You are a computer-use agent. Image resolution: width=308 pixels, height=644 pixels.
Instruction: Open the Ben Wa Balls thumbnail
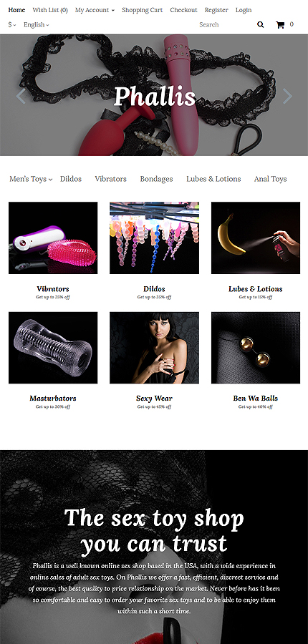point(256,348)
